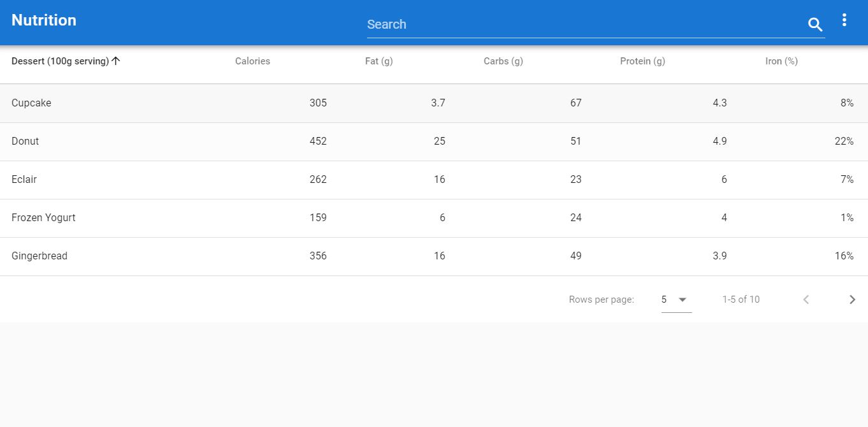Click the next page chevron arrow

coord(852,299)
